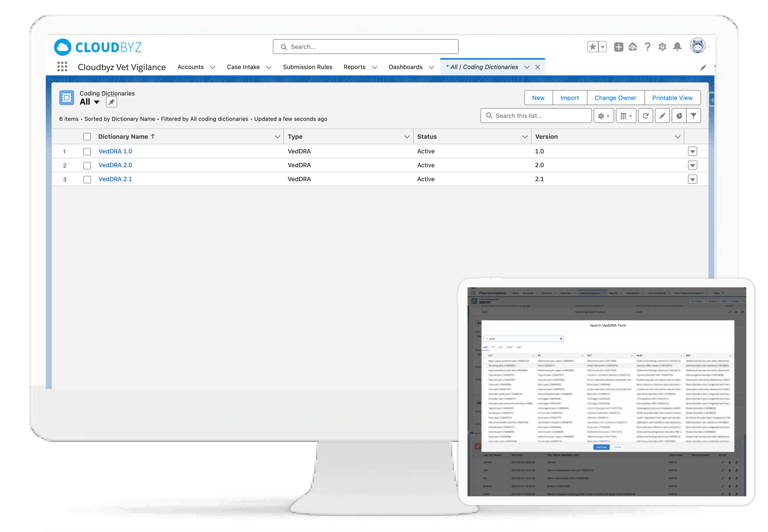Open the App Launcher grid icon
The image size is (768, 532).
62,67
